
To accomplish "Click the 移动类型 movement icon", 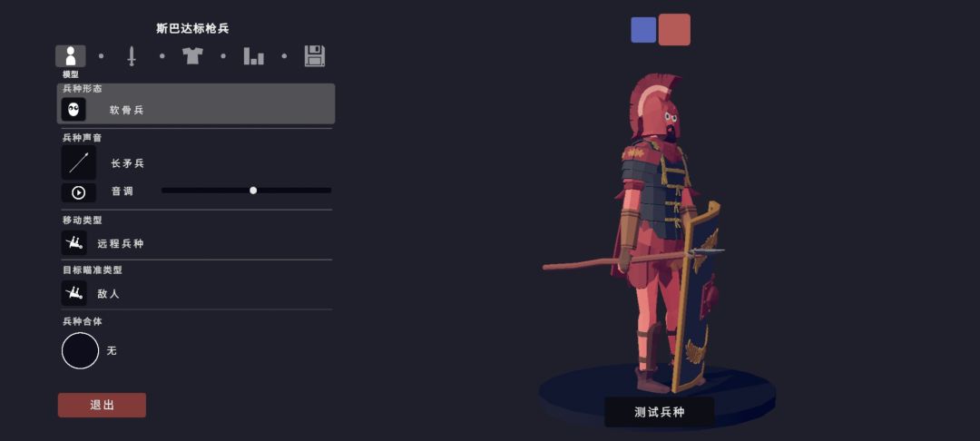I will pyautogui.click(x=73, y=243).
